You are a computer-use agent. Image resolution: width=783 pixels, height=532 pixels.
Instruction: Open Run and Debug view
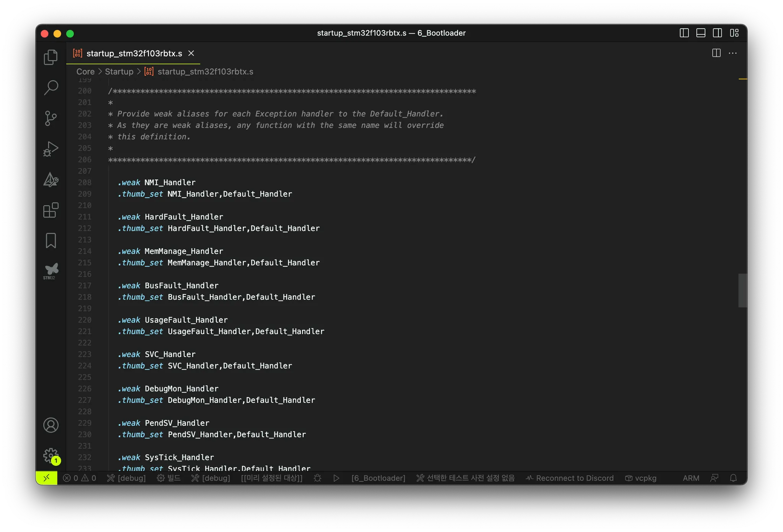coord(51,149)
